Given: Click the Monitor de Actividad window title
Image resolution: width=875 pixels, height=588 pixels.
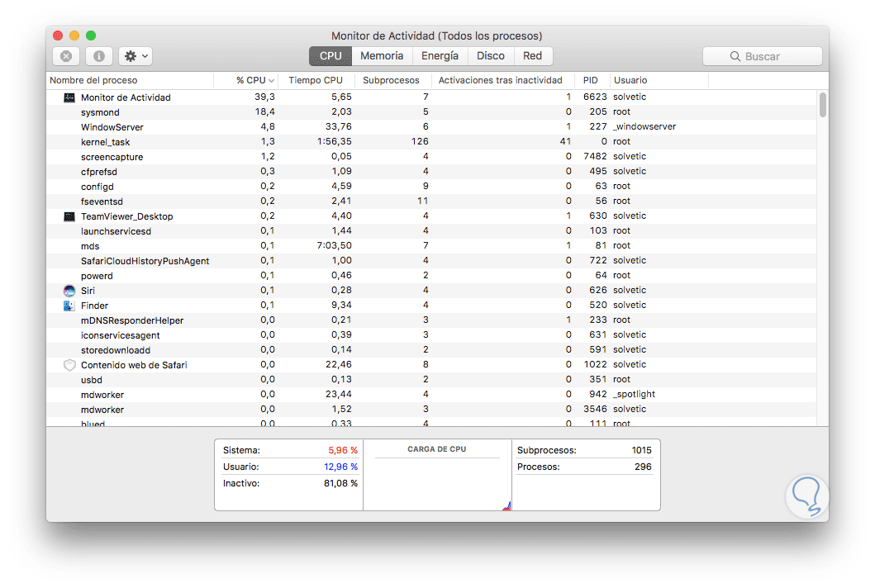Looking at the screenshot, I should tap(437, 36).
